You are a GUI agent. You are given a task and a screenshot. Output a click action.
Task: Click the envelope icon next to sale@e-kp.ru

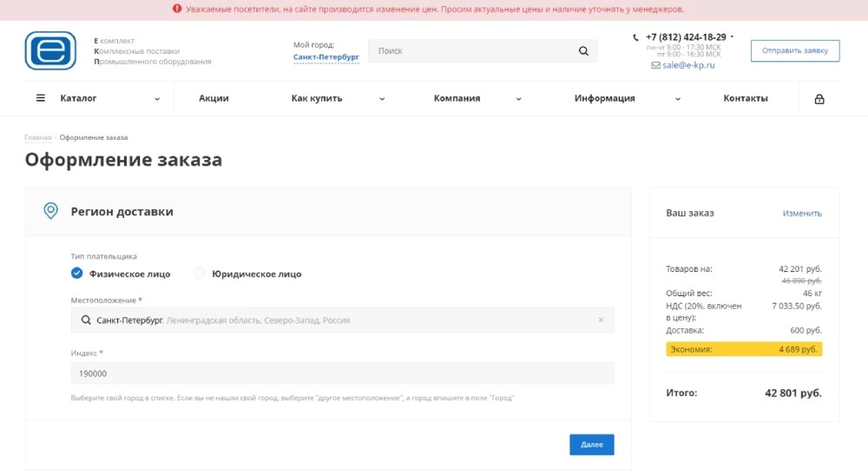click(x=655, y=65)
